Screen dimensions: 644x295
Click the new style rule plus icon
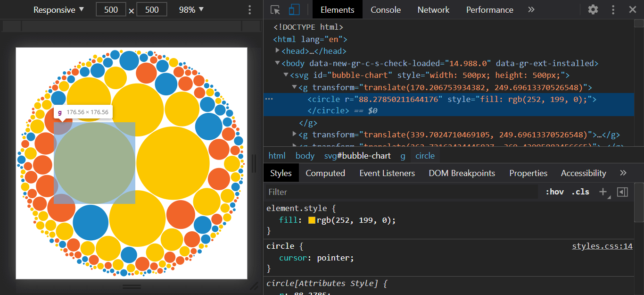pyautogui.click(x=603, y=192)
